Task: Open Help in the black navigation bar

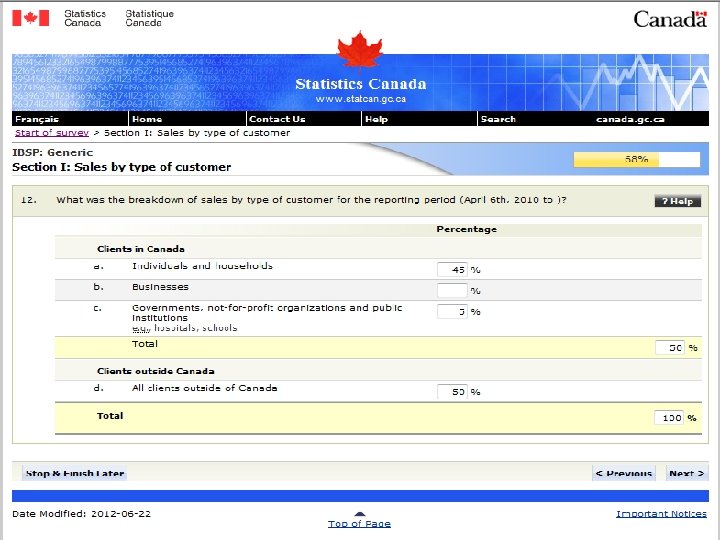Action: [x=377, y=119]
